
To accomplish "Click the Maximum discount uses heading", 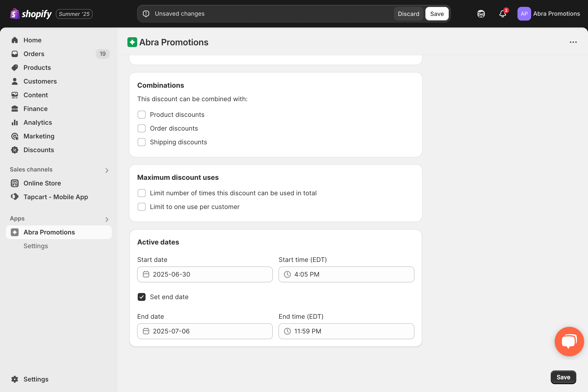I will coord(178,177).
